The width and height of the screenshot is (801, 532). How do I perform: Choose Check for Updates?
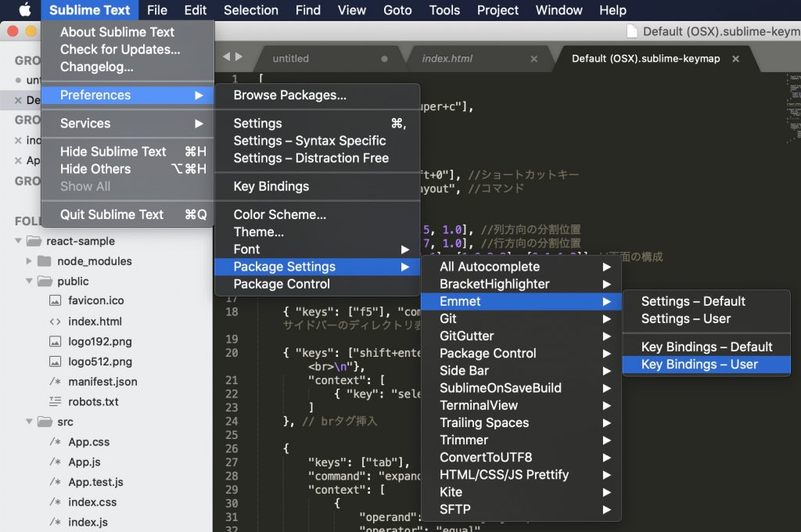128,49
